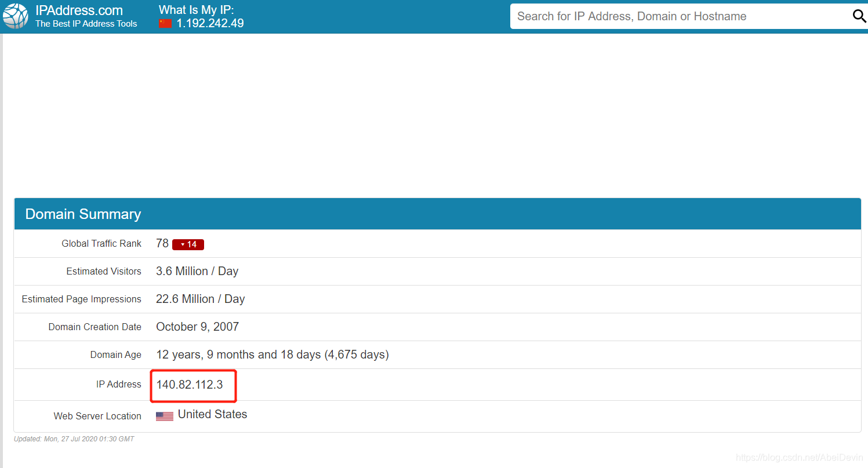Click the value 22.6 Million / Day
Image resolution: width=868 pixels, height=468 pixels.
tap(201, 299)
